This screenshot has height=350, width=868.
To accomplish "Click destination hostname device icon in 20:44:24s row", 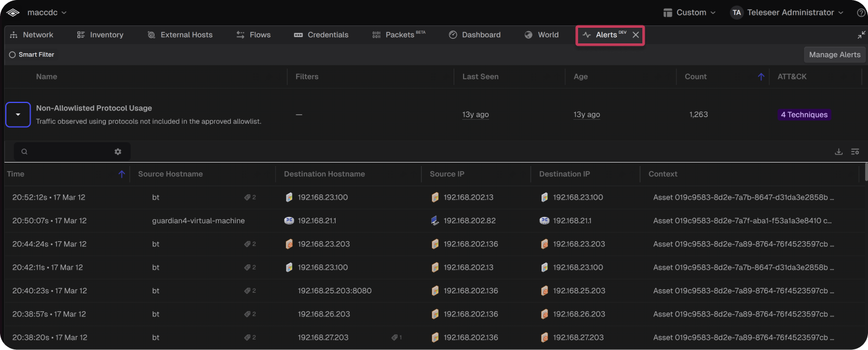I will coord(289,244).
